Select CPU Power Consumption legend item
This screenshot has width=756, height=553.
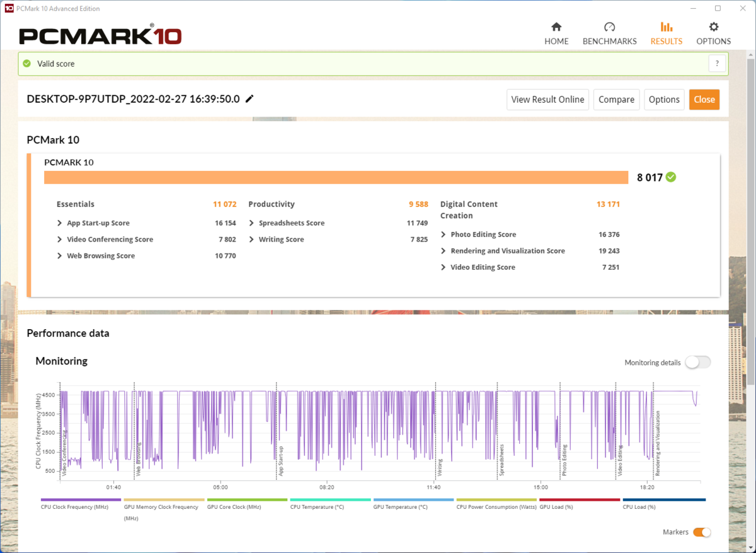click(496, 503)
